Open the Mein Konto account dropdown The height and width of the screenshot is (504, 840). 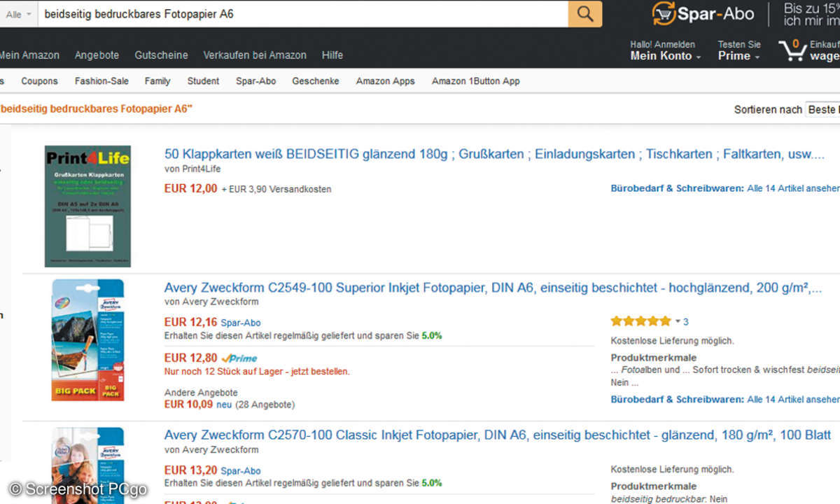(665, 56)
